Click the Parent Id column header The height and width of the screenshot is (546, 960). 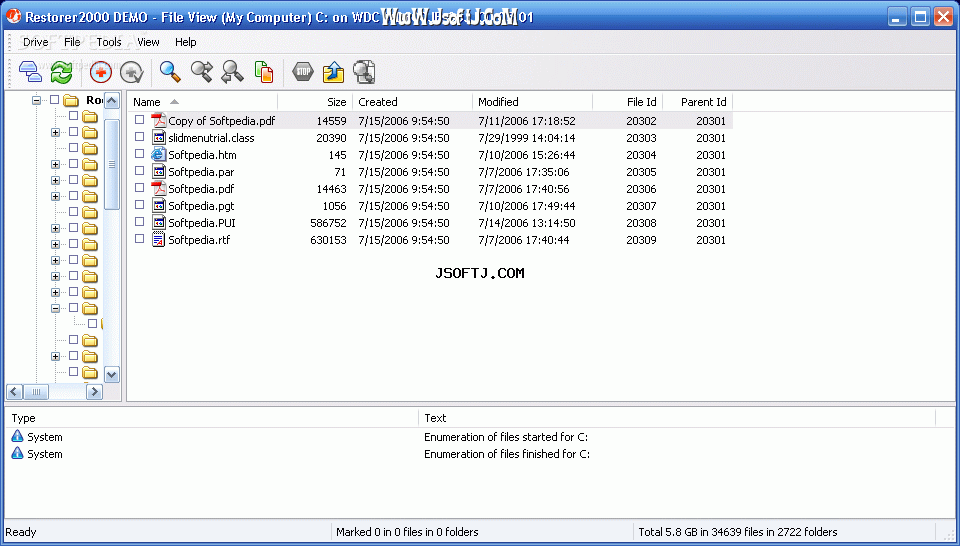(x=698, y=102)
